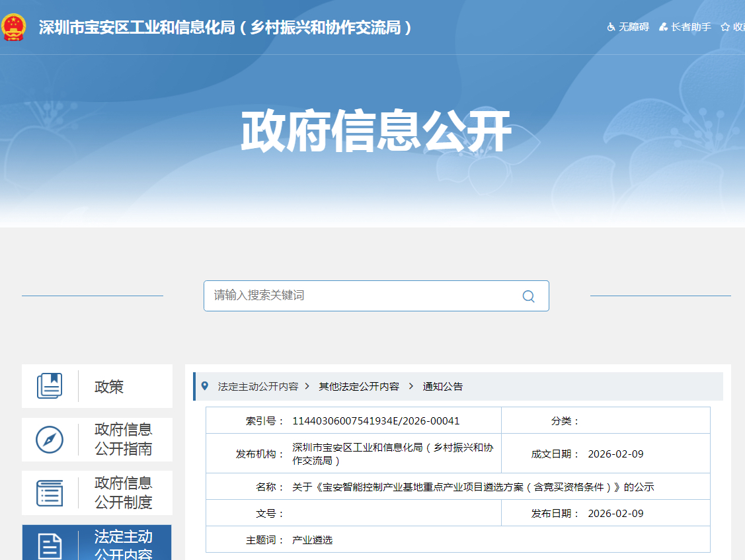Screen dimensions: 745x560
Task: Go to breadcrumb 法定主动公开内容
Action: 258,387
